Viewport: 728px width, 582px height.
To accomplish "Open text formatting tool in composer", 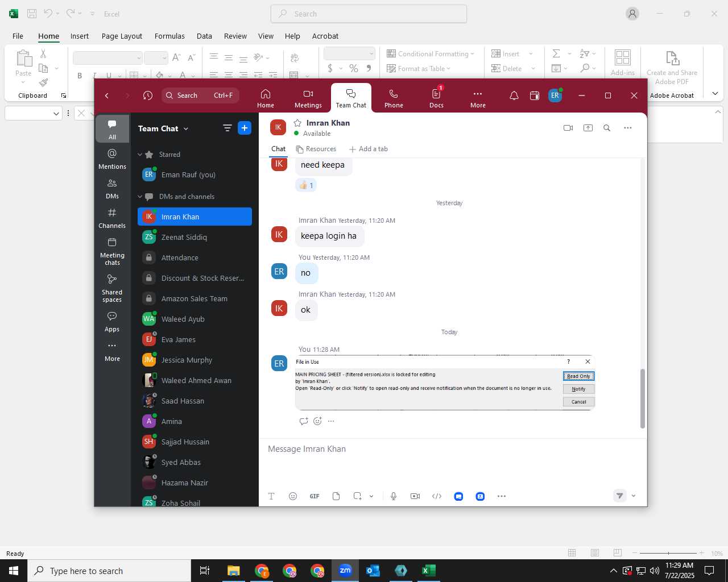I will (271, 496).
